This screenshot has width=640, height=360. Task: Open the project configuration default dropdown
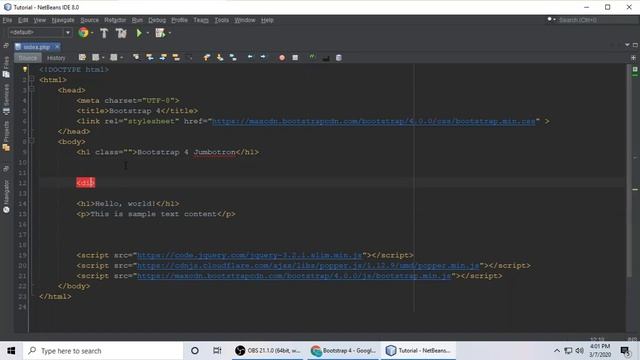40,33
